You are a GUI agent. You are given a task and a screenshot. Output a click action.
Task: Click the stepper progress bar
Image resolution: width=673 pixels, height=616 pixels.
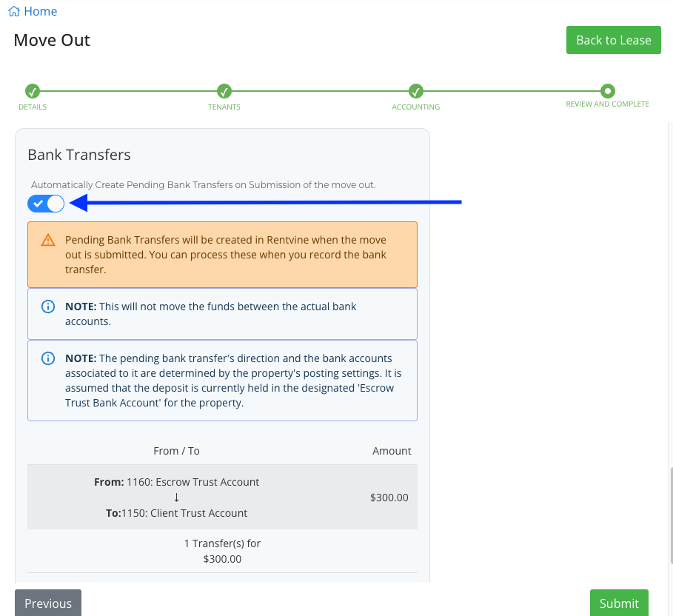click(318, 91)
